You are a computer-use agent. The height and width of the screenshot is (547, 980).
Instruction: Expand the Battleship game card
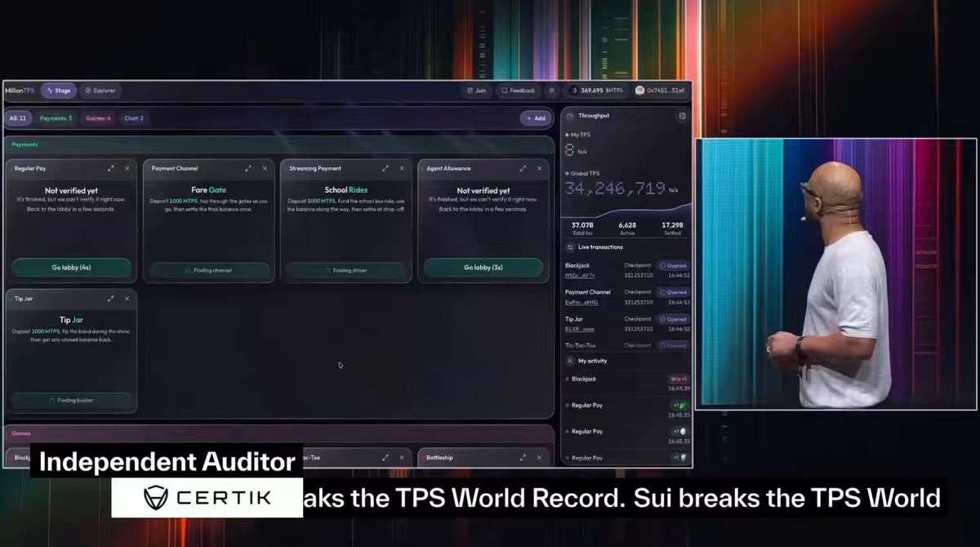pyautogui.click(x=523, y=458)
